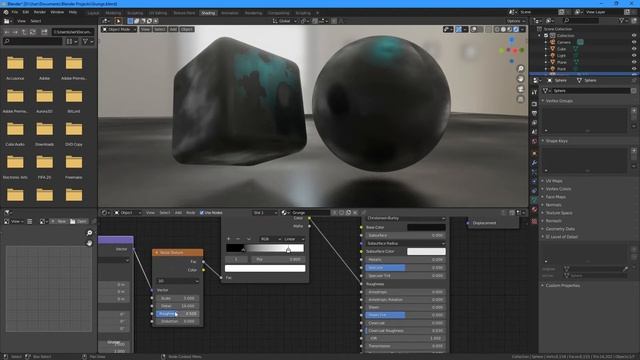Image resolution: width=640 pixels, height=360 pixels.
Task: Open the Window menu
Action: tap(57, 12)
